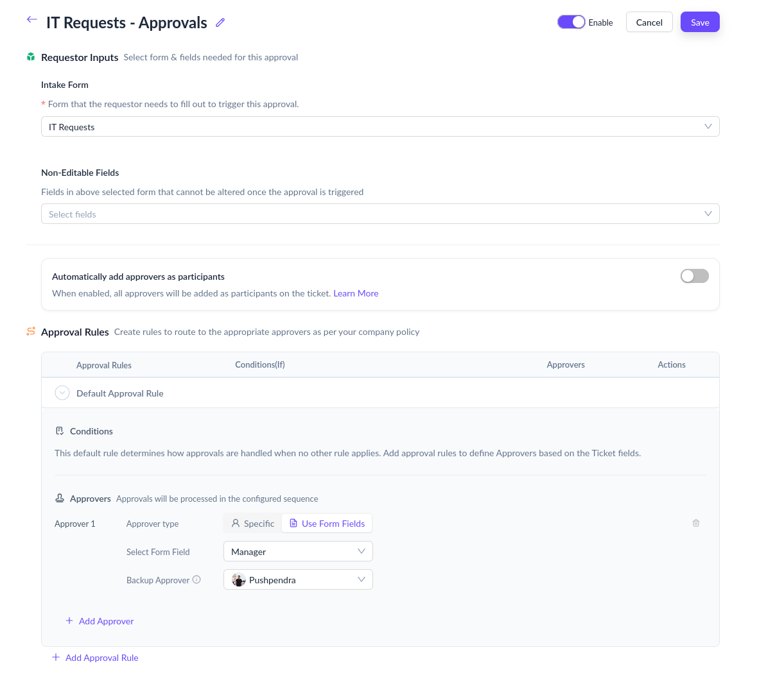Delete Approver 1 using the trash icon

point(696,523)
